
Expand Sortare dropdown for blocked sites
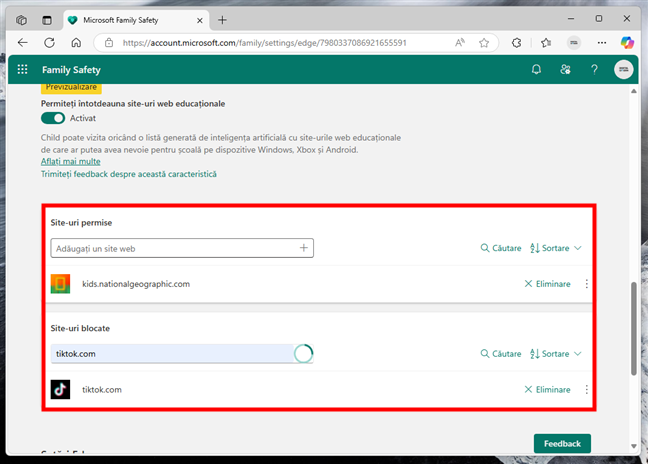tap(555, 354)
